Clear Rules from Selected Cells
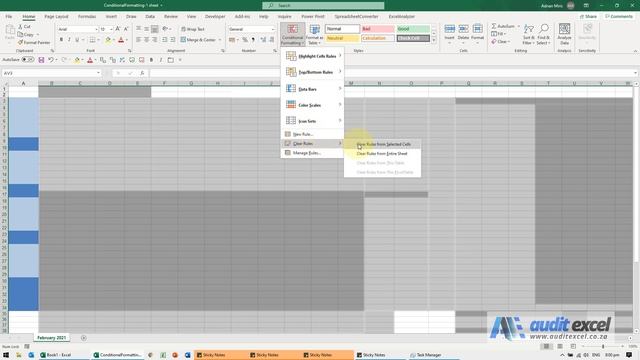The image size is (640, 360). [383, 144]
